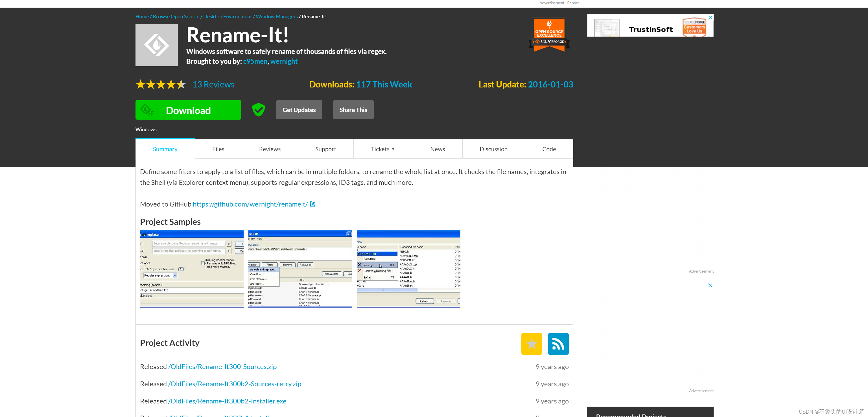The width and height of the screenshot is (868, 417).
Task: Open Rename-It300-Sources.zip release link
Action: 222,366
